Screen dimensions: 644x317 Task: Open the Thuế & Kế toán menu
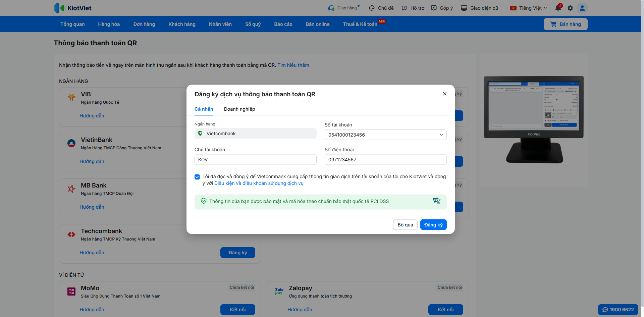point(360,24)
